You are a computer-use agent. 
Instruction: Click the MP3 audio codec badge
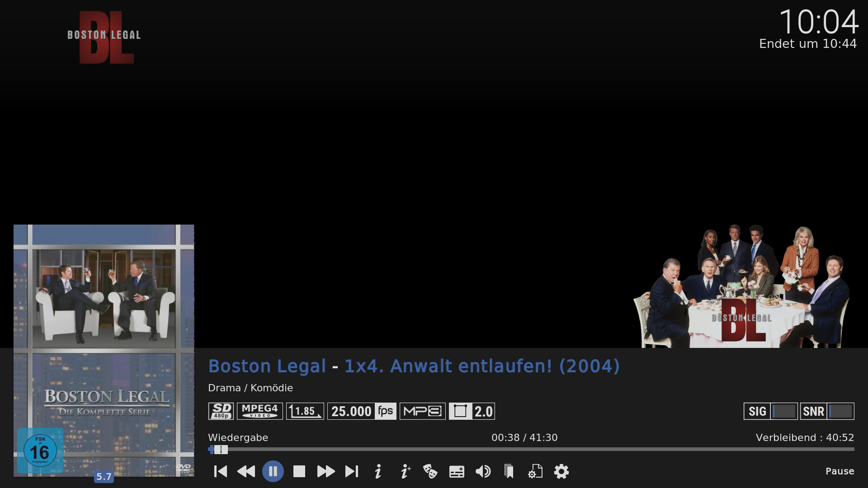point(423,411)
